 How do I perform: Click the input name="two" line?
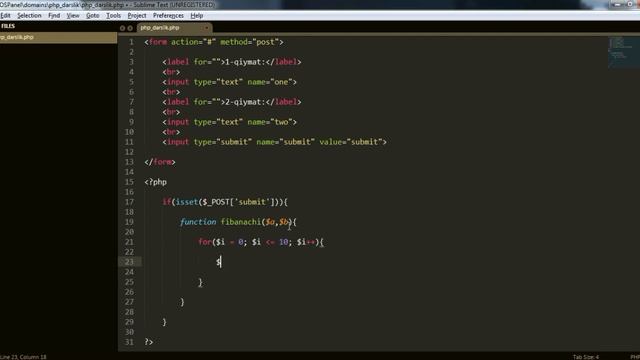pos(229,122)
